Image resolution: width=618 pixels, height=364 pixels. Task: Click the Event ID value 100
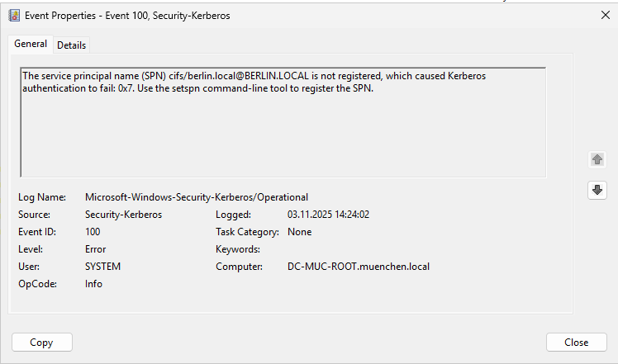pos(93,232)
